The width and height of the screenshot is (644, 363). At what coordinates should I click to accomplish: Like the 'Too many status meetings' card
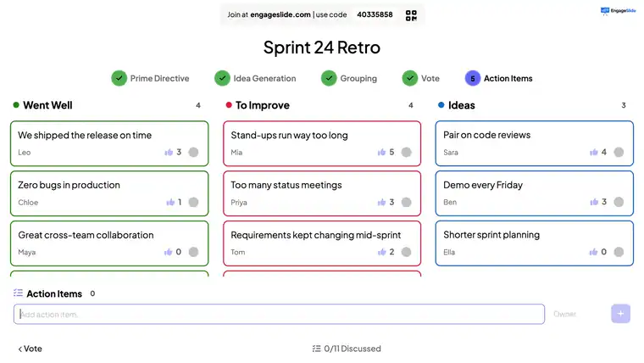[x=381, y=202]
